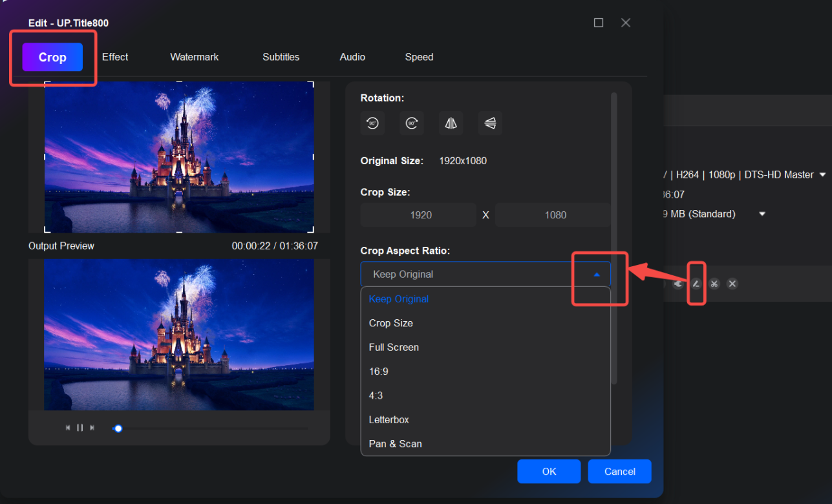
Task: Click the wrench settings icon
Action: point(678,284)
